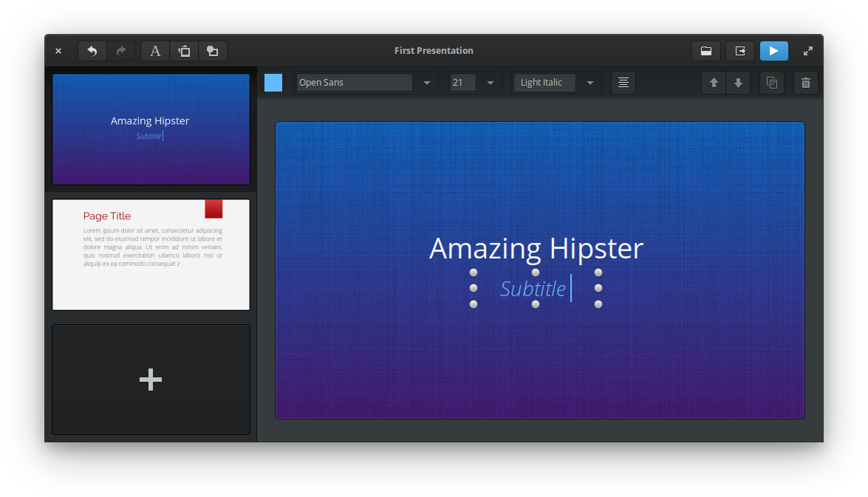Expand the Open Sans font dropdown
868x497 pixels.
pyautogui.click(x=426, y=83)
